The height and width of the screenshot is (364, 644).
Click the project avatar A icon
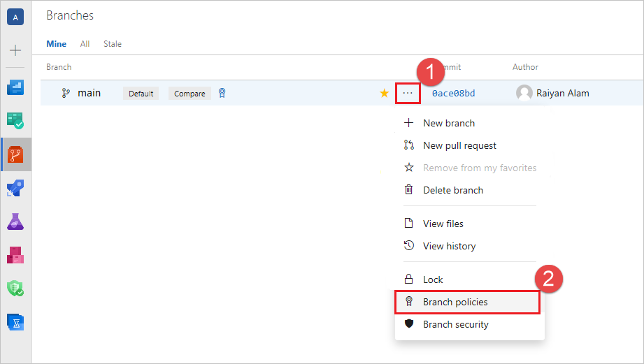[15, 17]
